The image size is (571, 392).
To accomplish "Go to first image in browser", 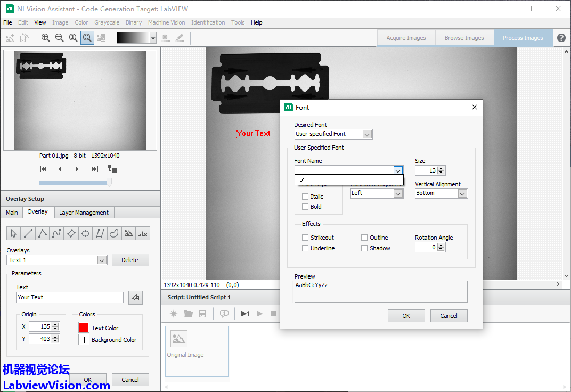I will 43,169.
